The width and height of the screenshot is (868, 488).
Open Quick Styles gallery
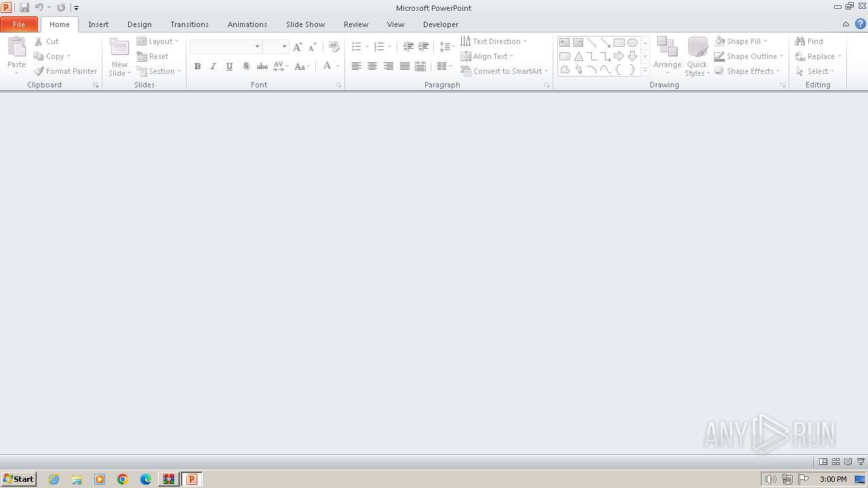697,56
